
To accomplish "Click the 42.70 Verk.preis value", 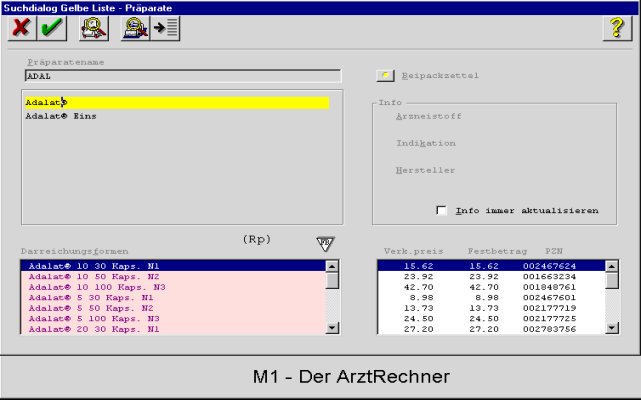I will [419, 287].
